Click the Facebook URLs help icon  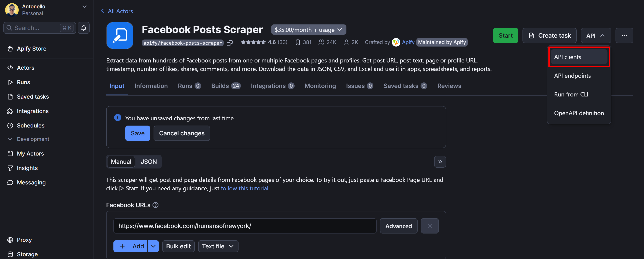click(155, 205)
